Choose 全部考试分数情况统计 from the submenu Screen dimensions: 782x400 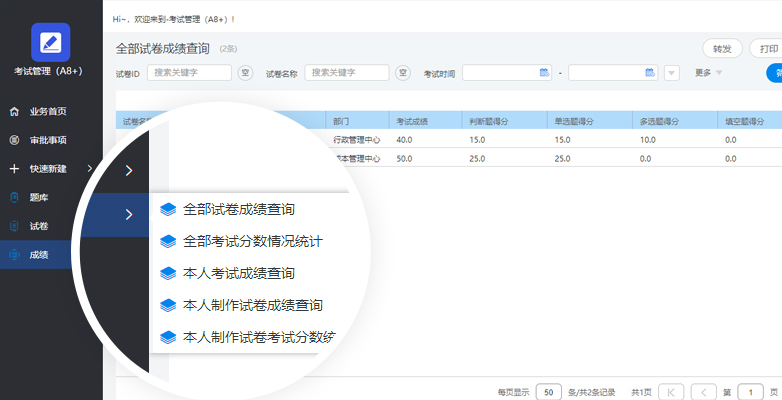[x=252, y=241]
